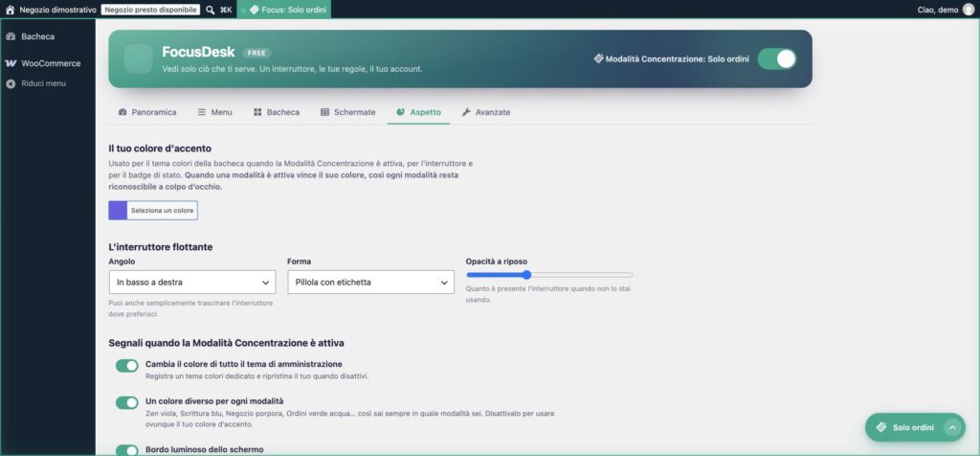Click the Riduci menu collapse arrow icon

pos(11,83)
